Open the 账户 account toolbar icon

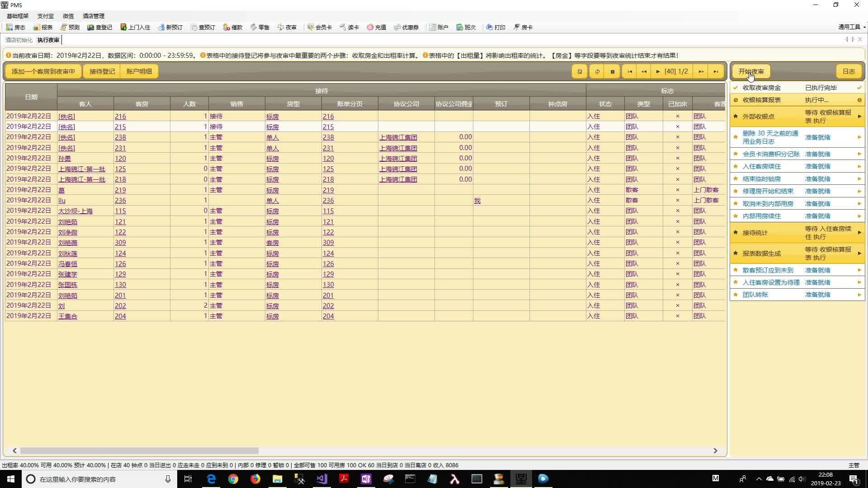(439, 27)
